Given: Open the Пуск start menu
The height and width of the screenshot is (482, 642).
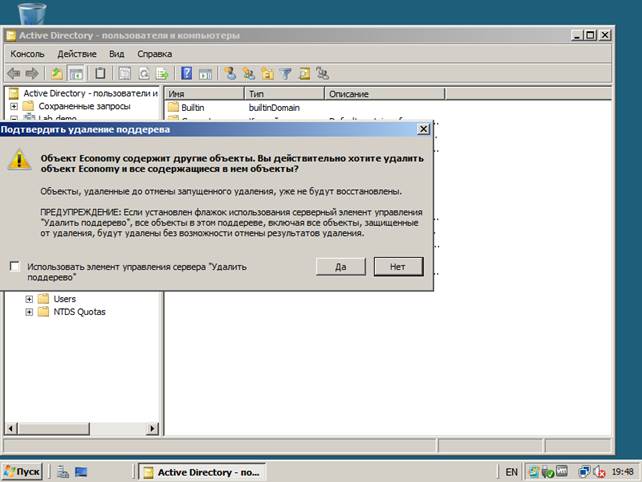Looking at the screenshot, I should [22, 472].
